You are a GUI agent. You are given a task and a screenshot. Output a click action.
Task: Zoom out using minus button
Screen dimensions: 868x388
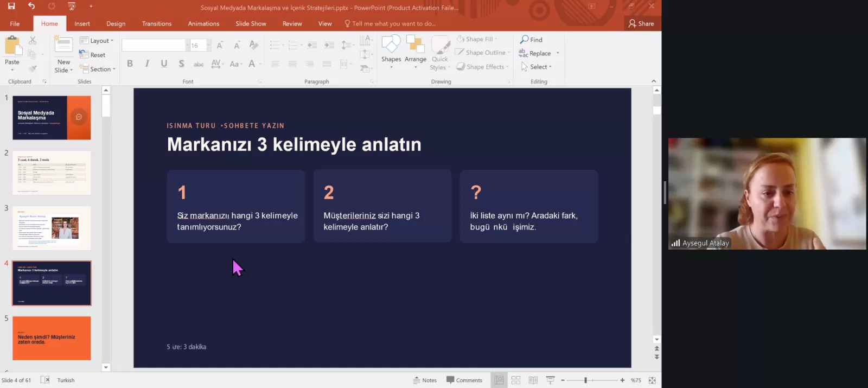[563, 380]
